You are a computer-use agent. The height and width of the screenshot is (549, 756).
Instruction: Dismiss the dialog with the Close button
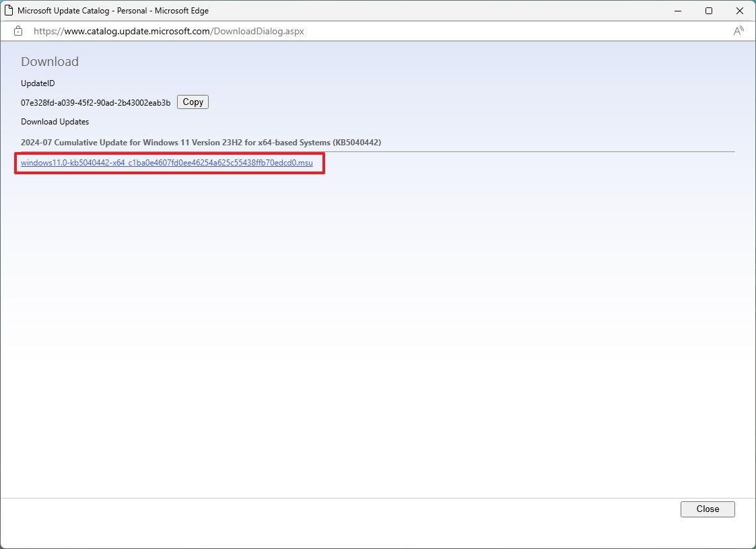click(x=708, y=509)
